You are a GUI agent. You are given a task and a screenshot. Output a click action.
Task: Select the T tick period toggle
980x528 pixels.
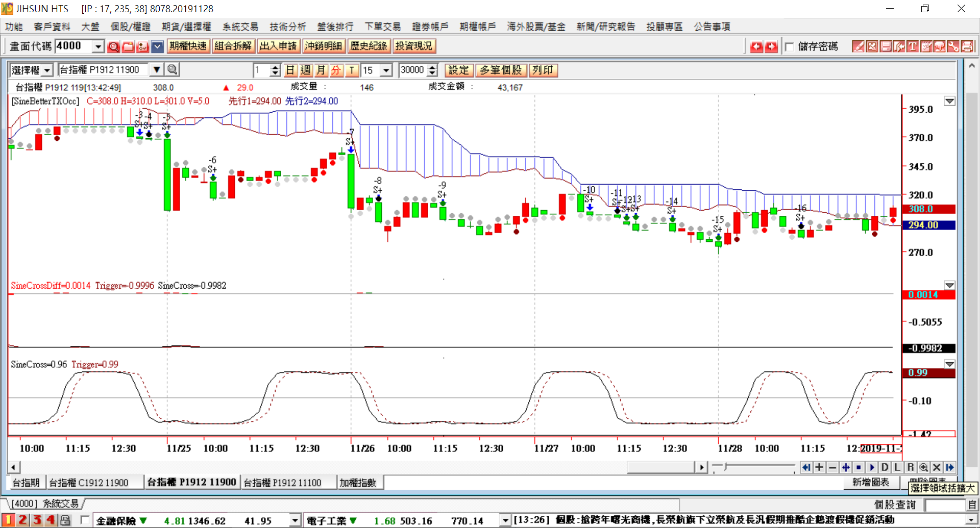(x=352, y=70)
